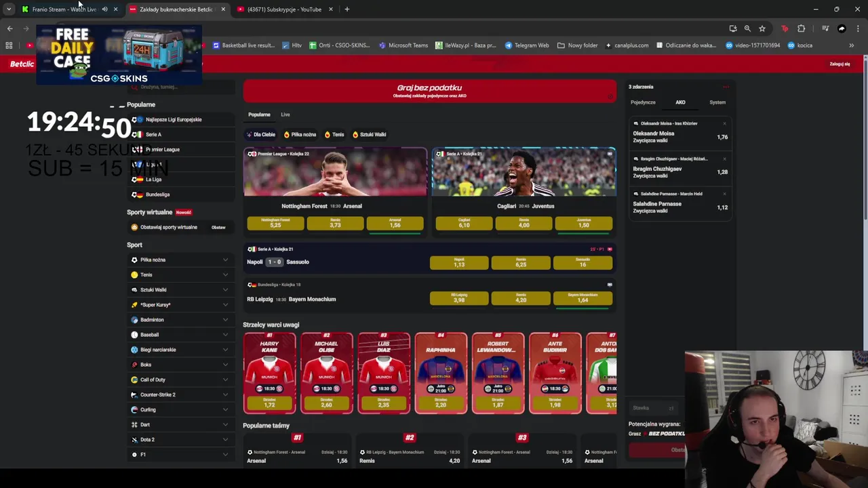This screenshot has width=868, height=488.
Task: Switch to the Live tab
Action: coord(285,115)
